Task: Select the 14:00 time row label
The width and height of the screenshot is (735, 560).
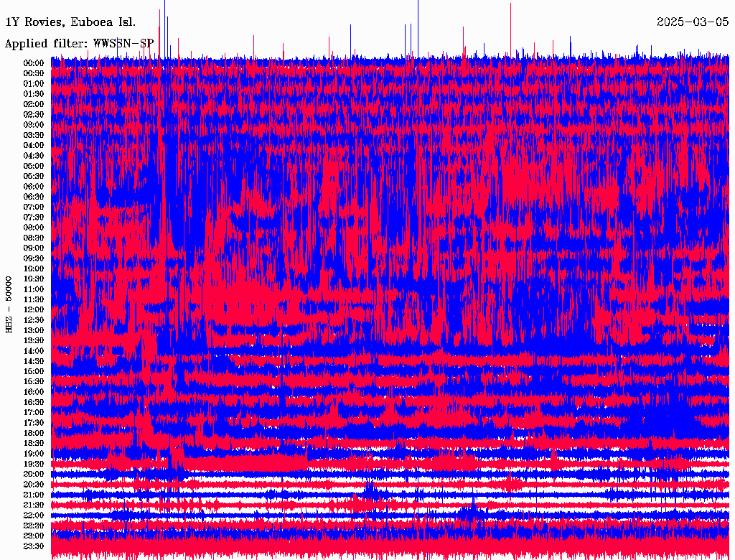Action: pyautogui.click(x=34, y=350)
